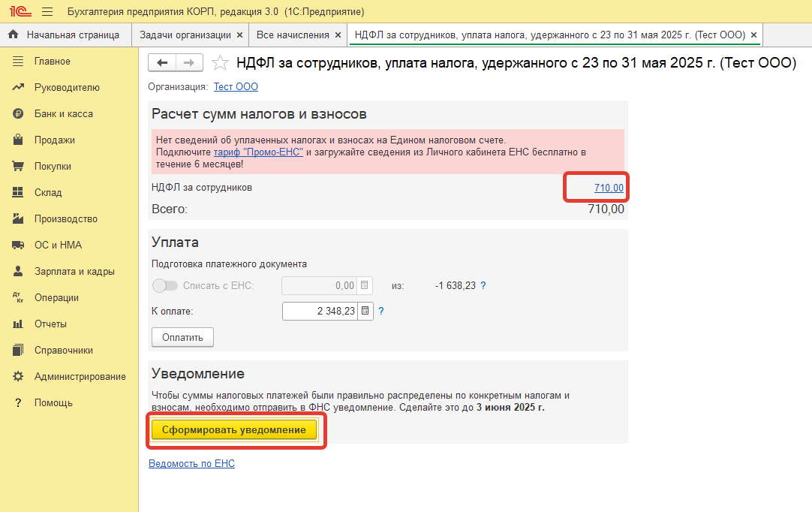The width and height of the screenshot is (812, 512).
Task: Open 'Администрирование' settings section
Action: 80,376
